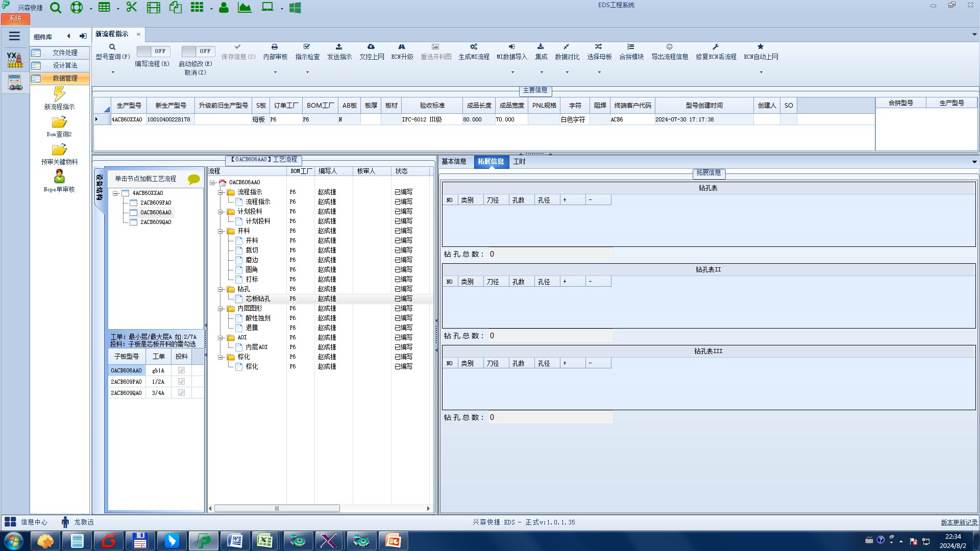Viewport: 980px width, 551px height.
Task: Open Excel from the Windows taskbar
Action: coord(264,541)
